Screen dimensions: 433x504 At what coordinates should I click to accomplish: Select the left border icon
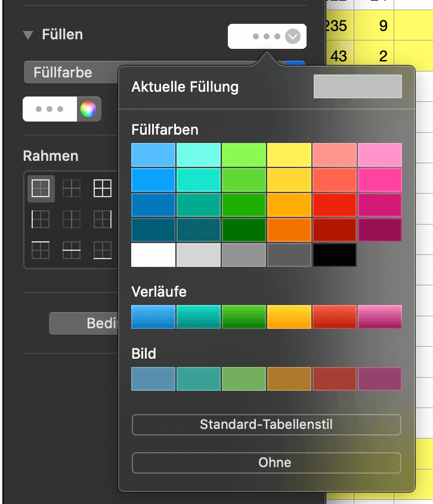(41, 219)
